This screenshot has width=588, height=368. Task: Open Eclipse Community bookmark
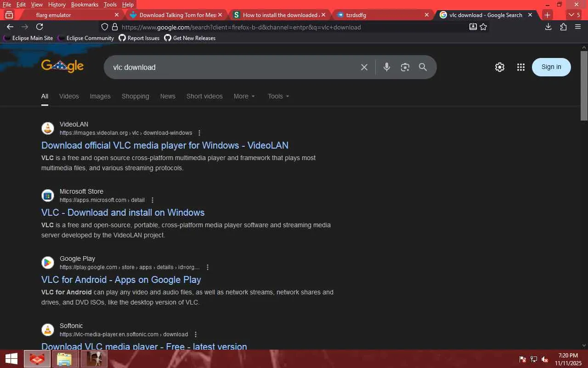tap(86, 38)
